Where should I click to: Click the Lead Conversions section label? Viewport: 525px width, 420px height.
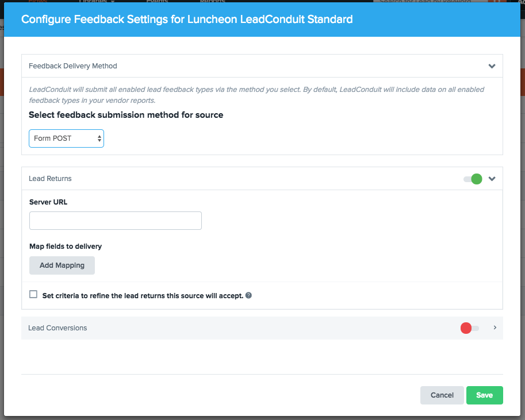[58, 328]
